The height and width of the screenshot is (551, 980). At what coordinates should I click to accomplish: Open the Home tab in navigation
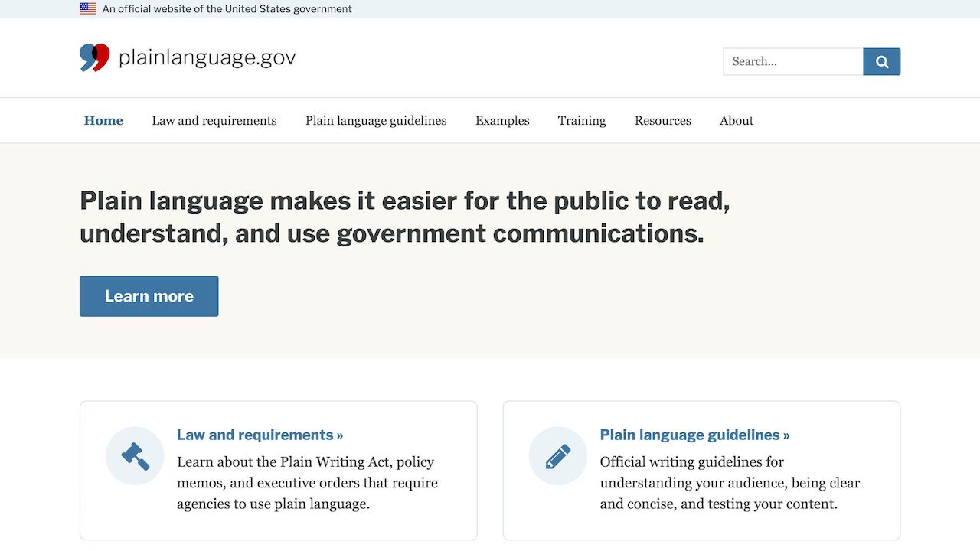pyautogui.click(x=103, y=121)
